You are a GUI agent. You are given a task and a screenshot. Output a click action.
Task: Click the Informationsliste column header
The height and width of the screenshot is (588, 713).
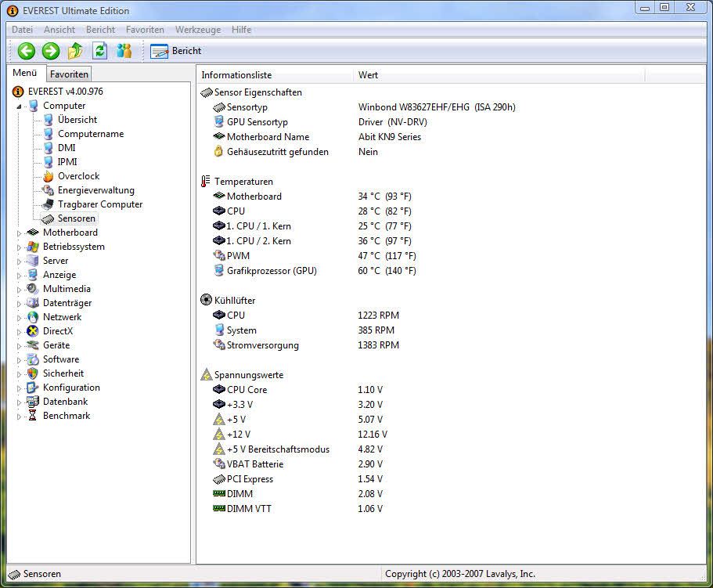coord(275,75)
